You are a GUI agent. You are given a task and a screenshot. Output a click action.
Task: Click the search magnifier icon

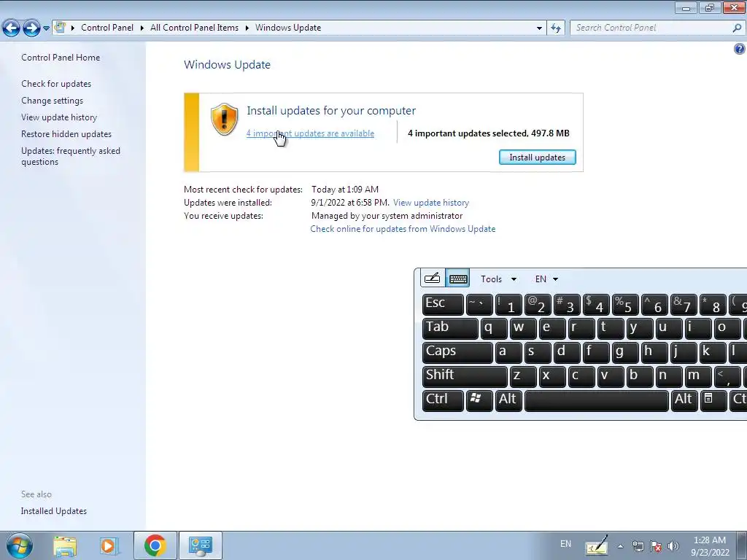(x=737, y=28)
